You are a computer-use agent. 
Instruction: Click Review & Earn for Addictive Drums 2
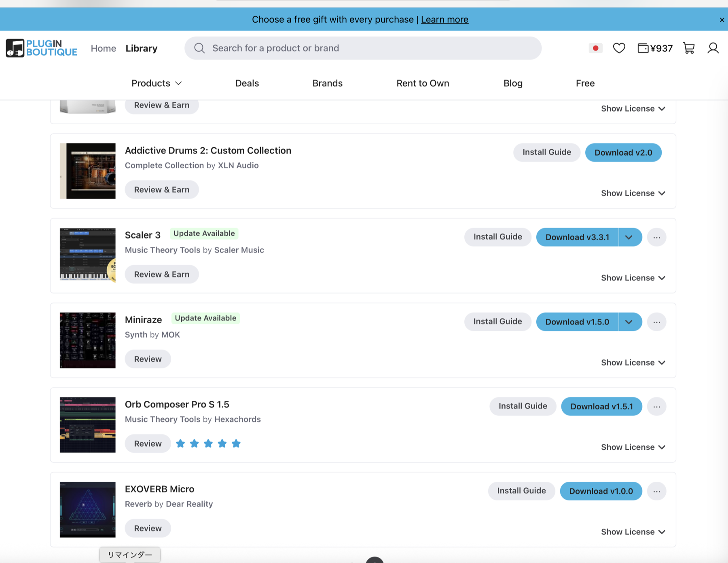click(162, 190)
